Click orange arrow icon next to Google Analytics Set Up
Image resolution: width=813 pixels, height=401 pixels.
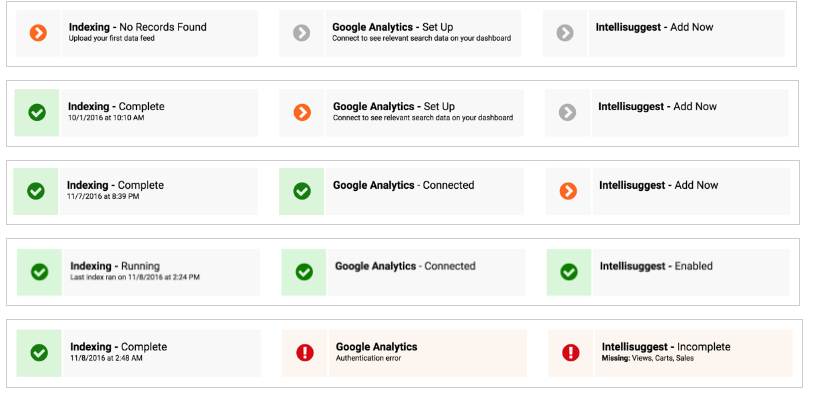(302, 112)
